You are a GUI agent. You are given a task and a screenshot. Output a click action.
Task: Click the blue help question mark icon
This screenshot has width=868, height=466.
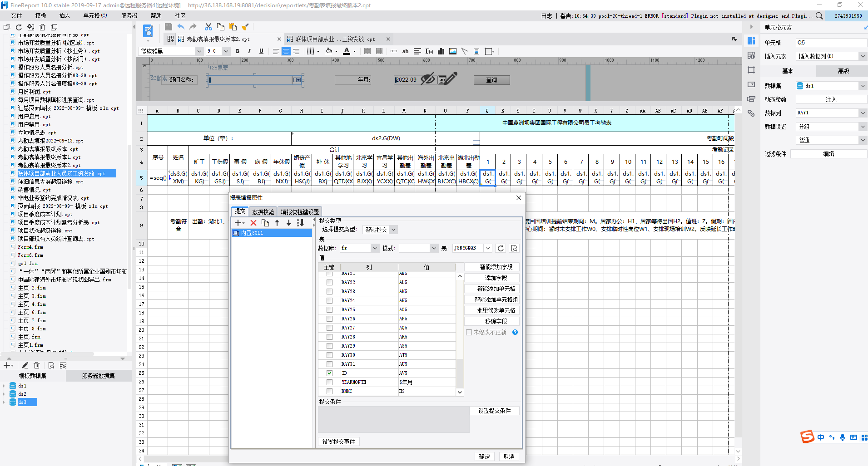coord(515,332)
